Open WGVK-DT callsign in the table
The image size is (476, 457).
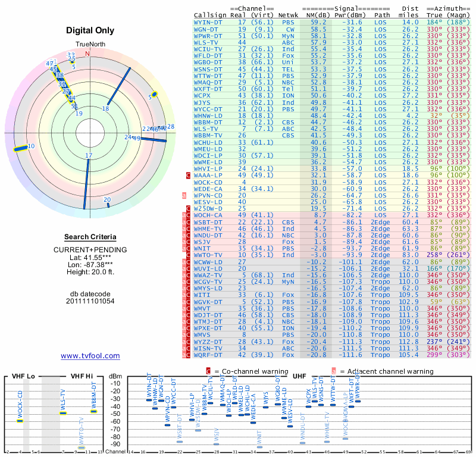[208, 302]
